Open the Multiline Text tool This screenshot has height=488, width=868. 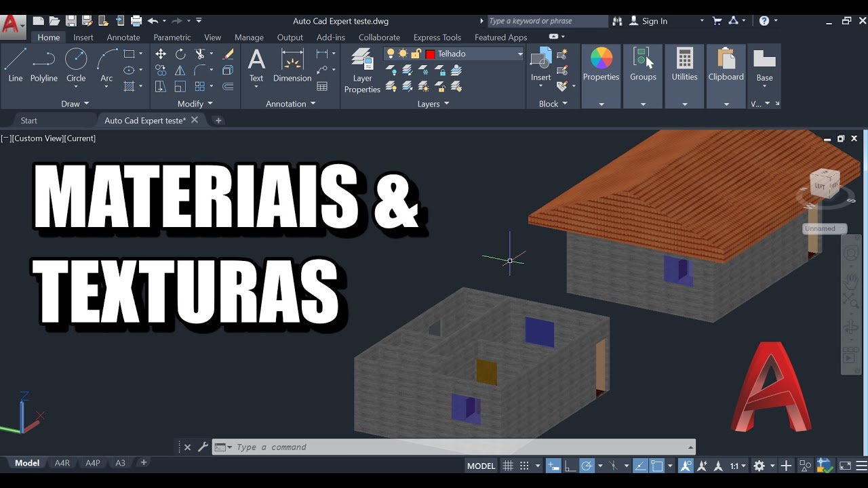[x=256, y=65]
